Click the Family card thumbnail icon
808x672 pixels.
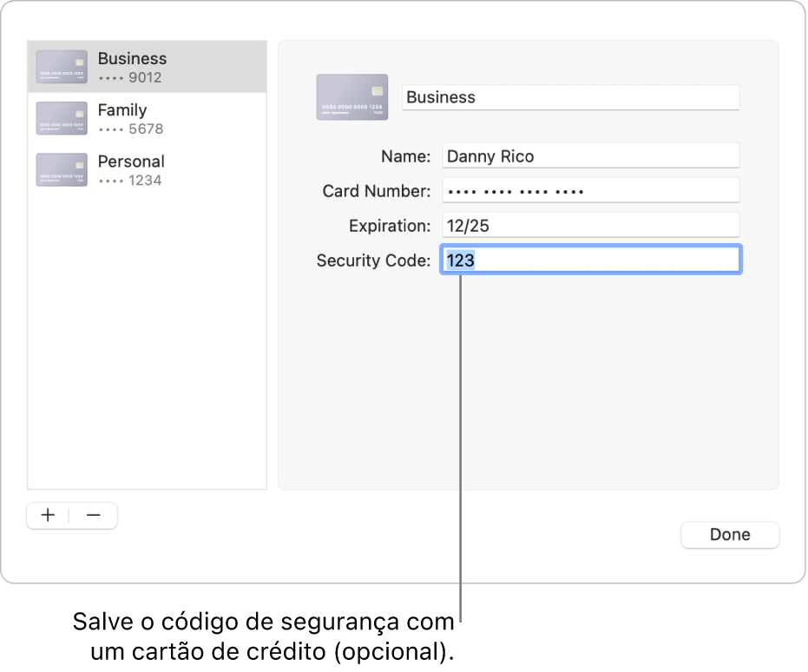tap(61, 118)
